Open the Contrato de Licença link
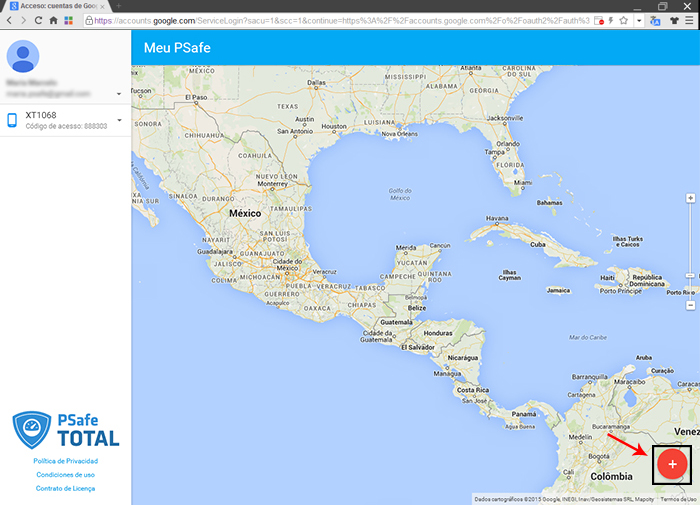 click(65, 488)
